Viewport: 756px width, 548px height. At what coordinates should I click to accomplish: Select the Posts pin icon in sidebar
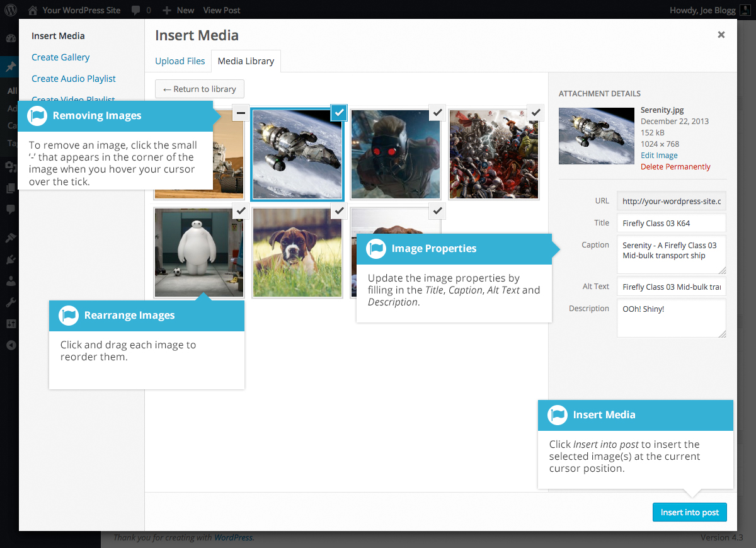point(10,67)
